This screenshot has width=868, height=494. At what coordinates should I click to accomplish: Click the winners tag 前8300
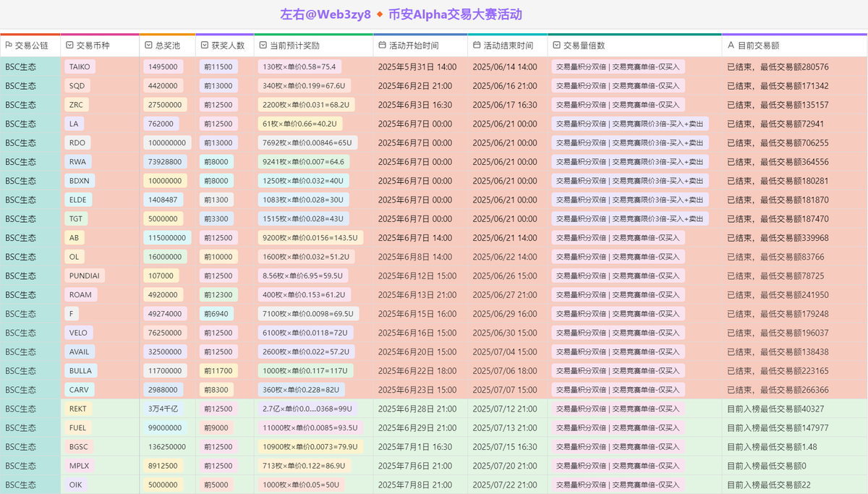[x=216, y=389]
